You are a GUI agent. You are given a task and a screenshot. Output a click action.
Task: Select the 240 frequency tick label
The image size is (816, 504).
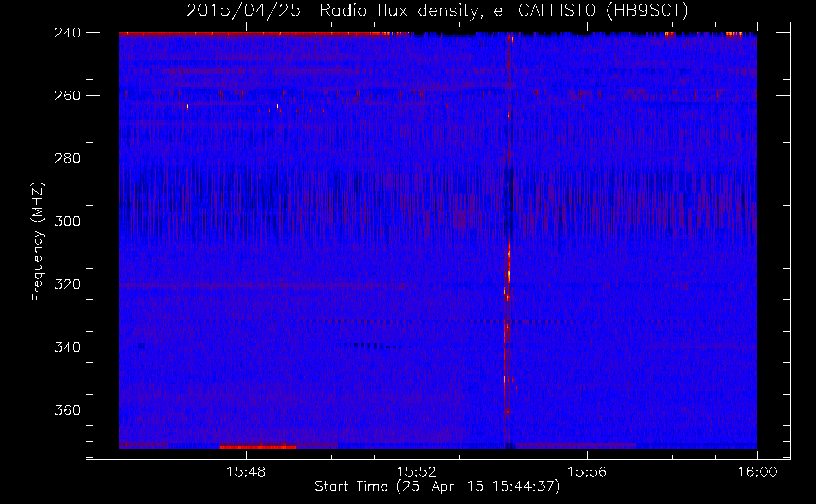coord(68,33)
